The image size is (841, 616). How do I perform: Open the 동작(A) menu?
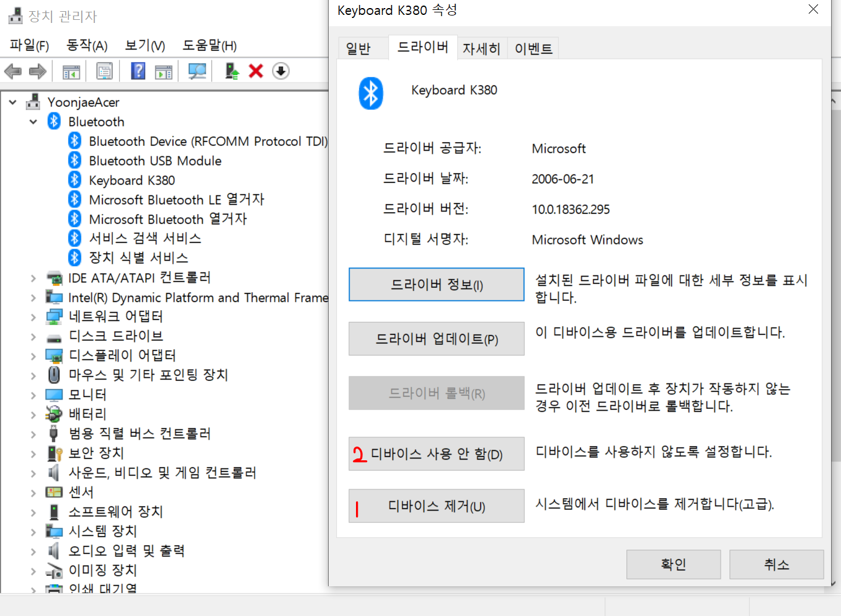click(x=87, y=45)
